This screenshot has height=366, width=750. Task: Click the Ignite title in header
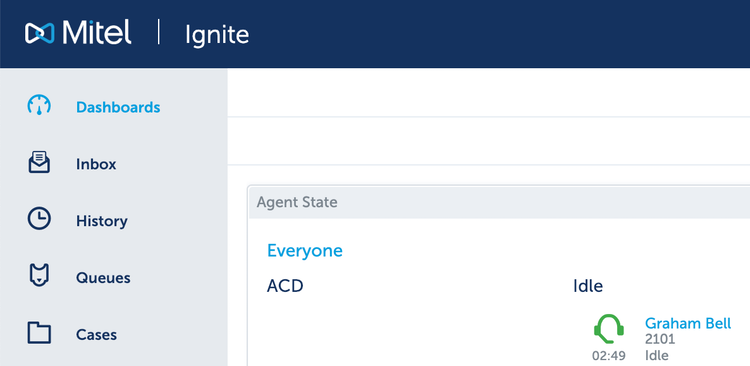(217, 35)
